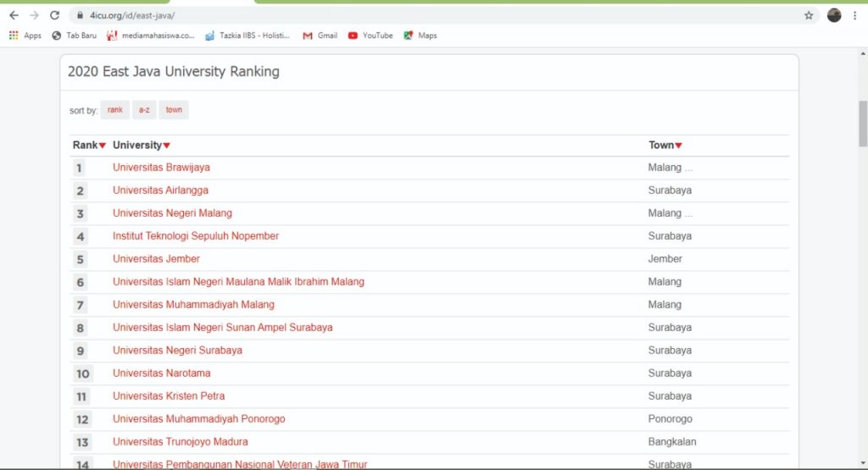868x470 pixels.
Task: Open the Chrome three-dot menu
Action: (854, 15)
